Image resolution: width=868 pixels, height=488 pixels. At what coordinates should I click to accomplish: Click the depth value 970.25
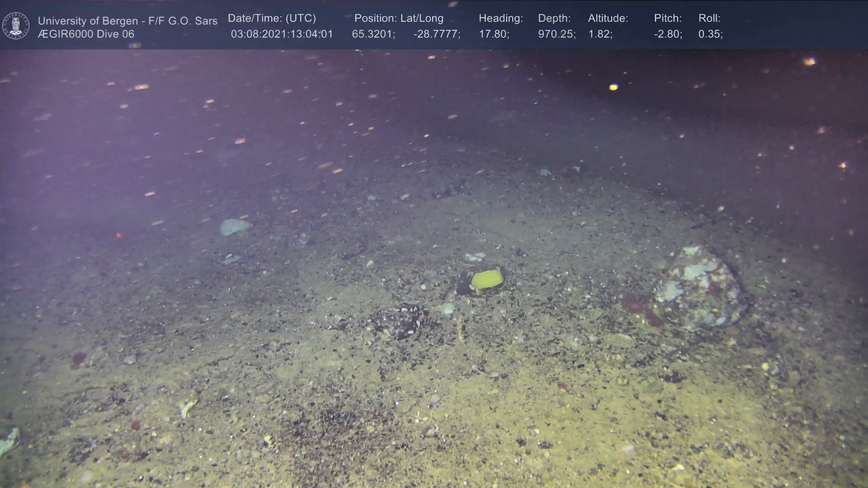pyautogui.click(x=556, y=34)
